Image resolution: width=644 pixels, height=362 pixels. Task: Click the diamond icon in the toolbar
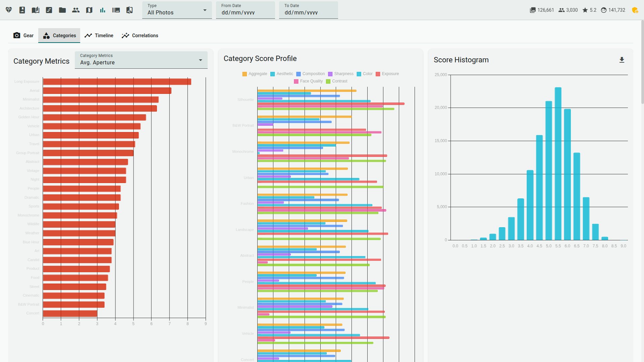pos(9,10)
